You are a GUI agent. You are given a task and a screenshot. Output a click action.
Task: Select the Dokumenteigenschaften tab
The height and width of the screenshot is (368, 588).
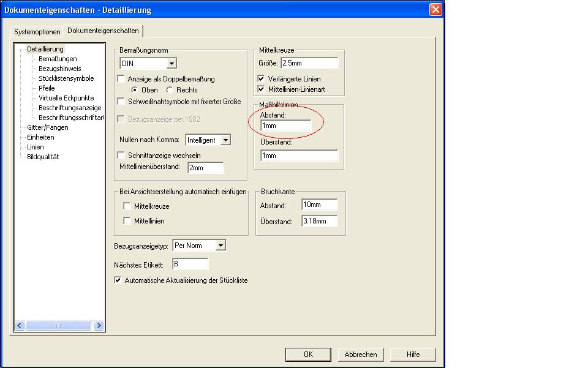pyautogui.click(x=103, y=31)
